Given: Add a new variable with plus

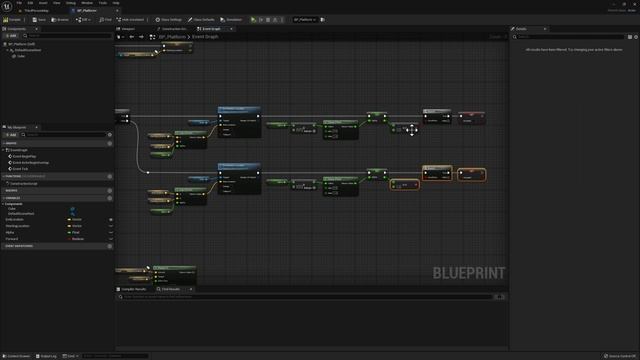Looking at the screenshot, I should click(x=110, y=198).
